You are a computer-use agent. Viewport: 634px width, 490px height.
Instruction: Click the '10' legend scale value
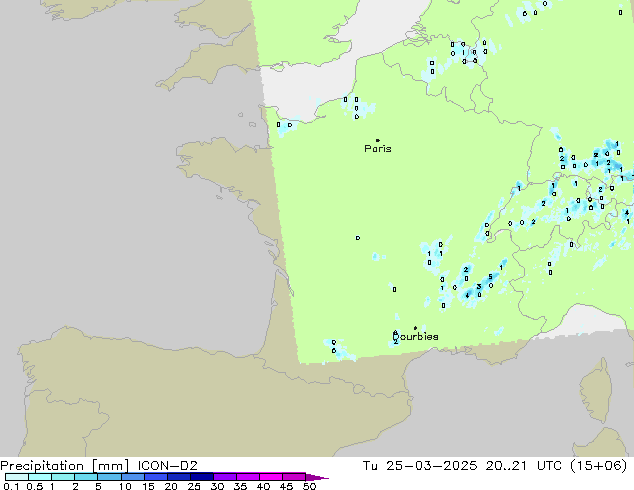click(125, 486)
